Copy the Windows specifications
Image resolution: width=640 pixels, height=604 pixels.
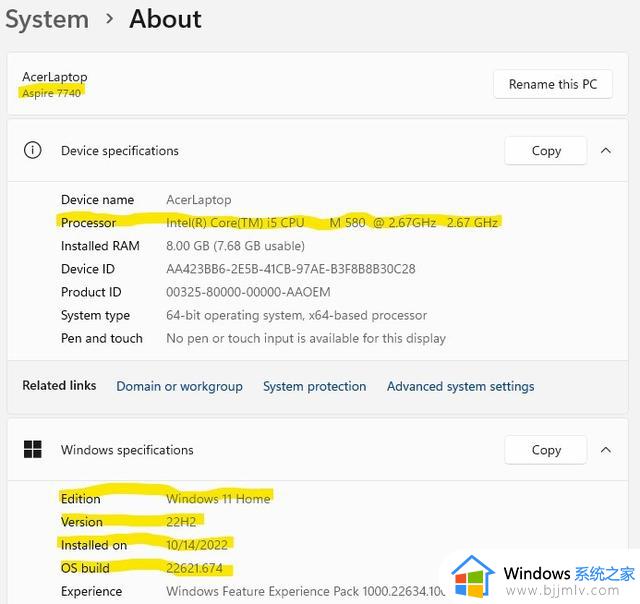pos(546,450)
